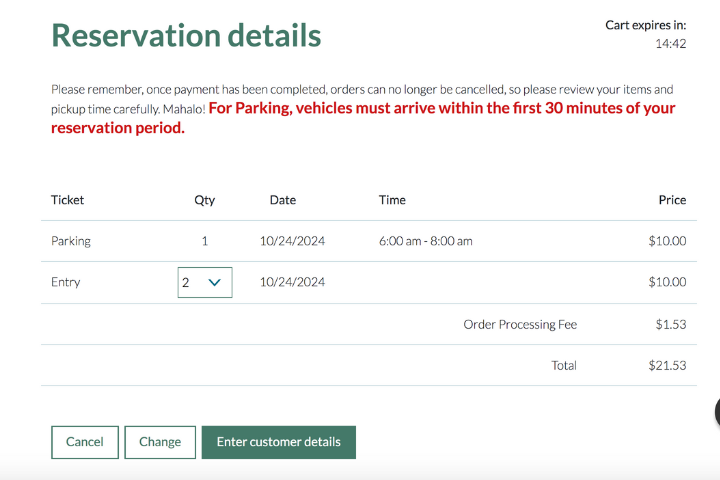720x480 pixels.
Task: Select the Entry ticket row label
Action: [66, 282]
